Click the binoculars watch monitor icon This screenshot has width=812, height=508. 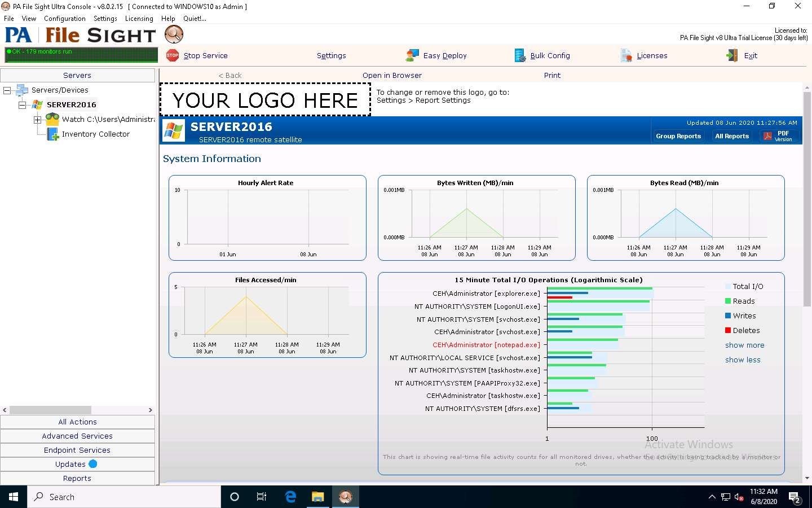pos(52,119)
